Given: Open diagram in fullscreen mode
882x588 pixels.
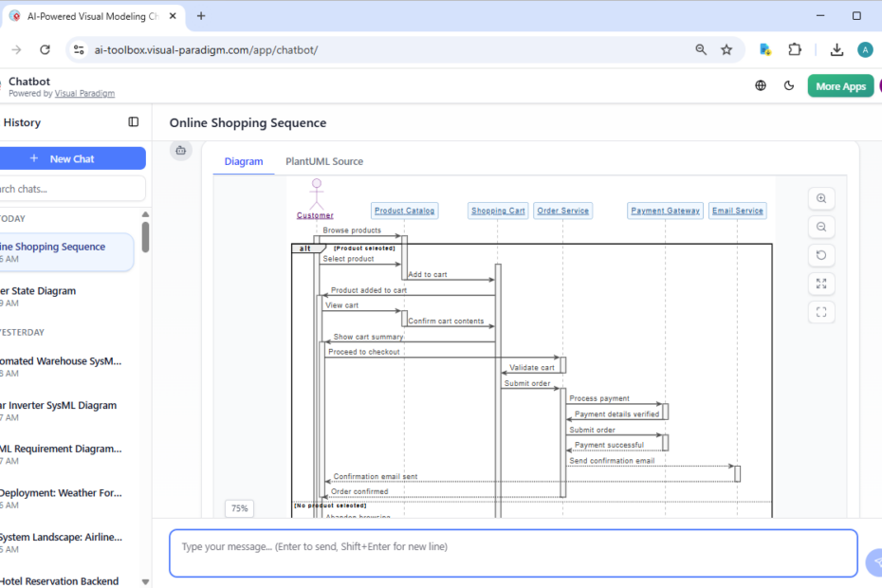Looking at the screenshot, I should point(821,312).
